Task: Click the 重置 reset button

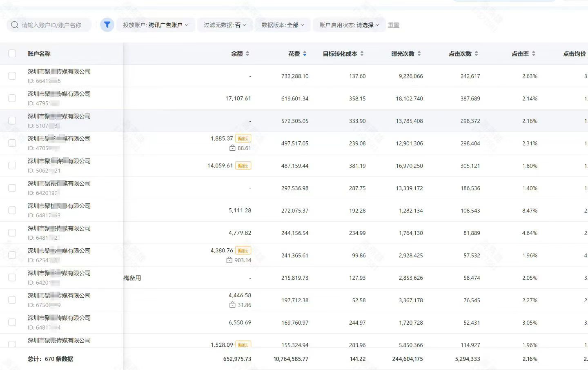Action: pos(393,25)
